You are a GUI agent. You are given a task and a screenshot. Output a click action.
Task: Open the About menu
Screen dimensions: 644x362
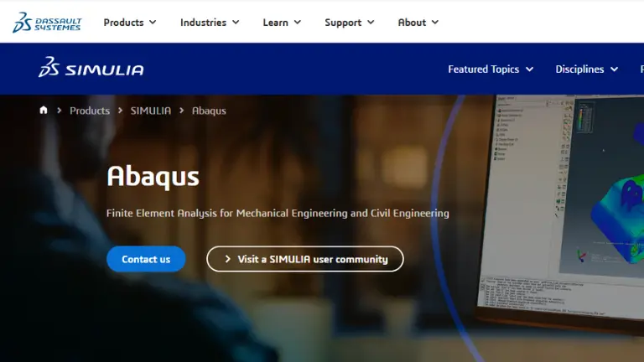click(x=418, y=23)
